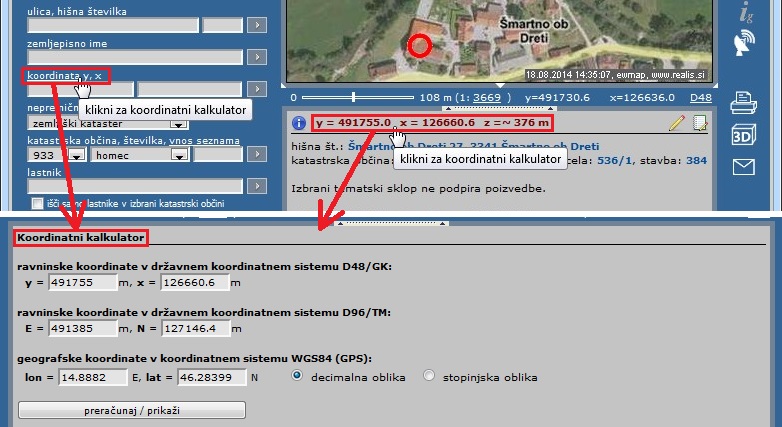Submit cadastral municipality search arrow
This screenshot has width=782, height=427.
pyautogui.click(x=257, y=154)
